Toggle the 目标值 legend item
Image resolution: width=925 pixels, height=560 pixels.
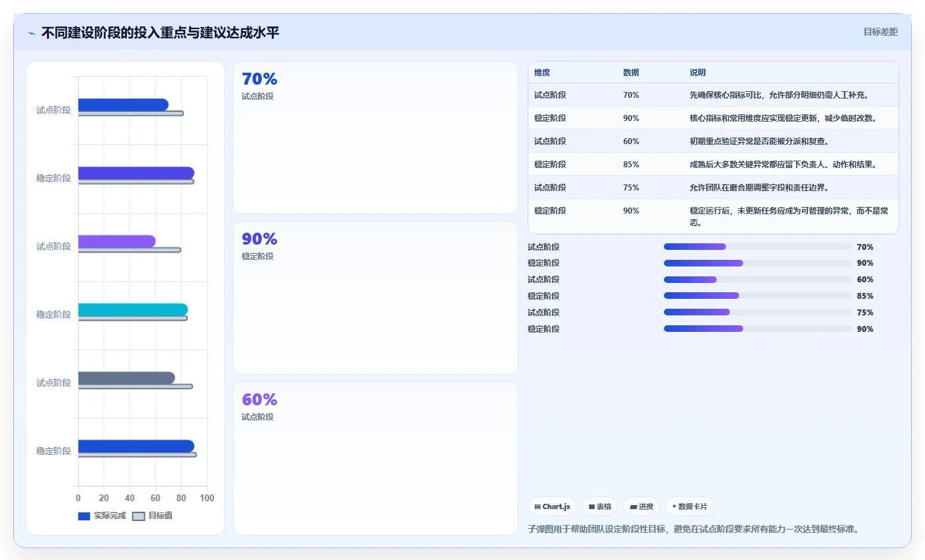tap(153, 516)
